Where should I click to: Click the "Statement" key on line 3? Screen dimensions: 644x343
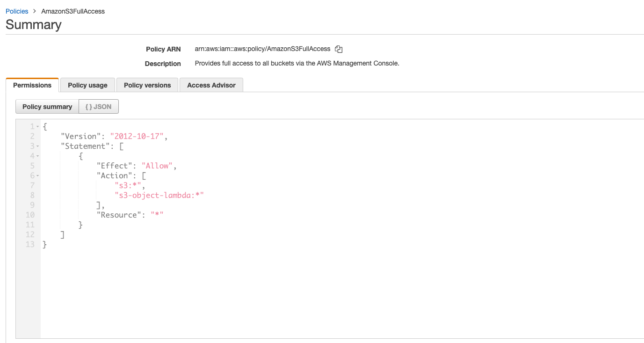click(x=86, y=146)
